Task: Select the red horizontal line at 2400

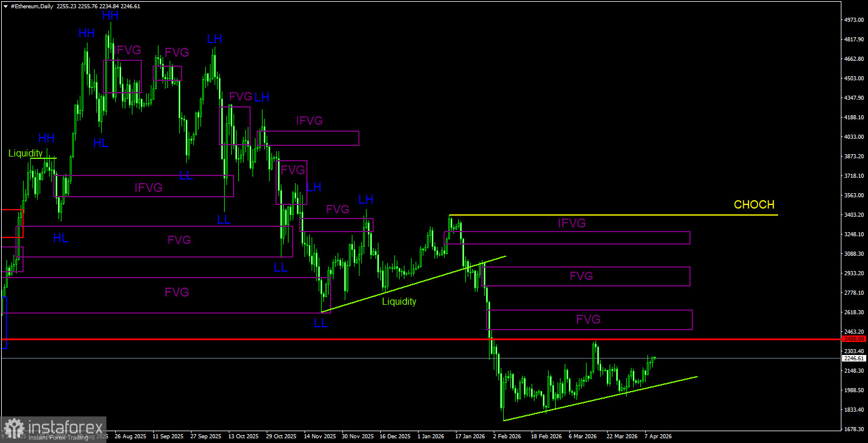Action: click(x=420, y=340)
